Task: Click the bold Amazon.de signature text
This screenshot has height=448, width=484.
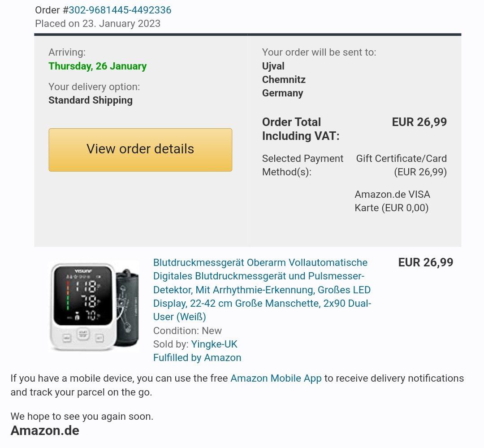Action: point(45,431)
